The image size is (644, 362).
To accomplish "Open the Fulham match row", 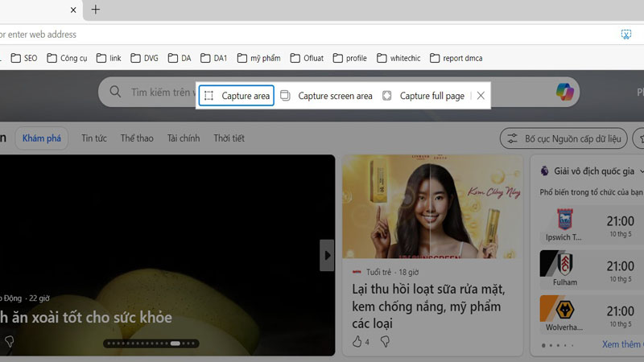I will pos(592,269).
